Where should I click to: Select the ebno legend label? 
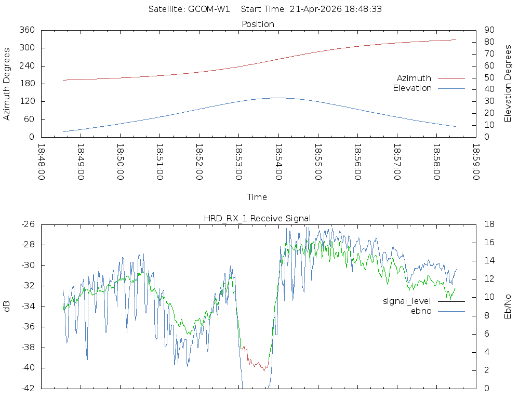(421, 311)
